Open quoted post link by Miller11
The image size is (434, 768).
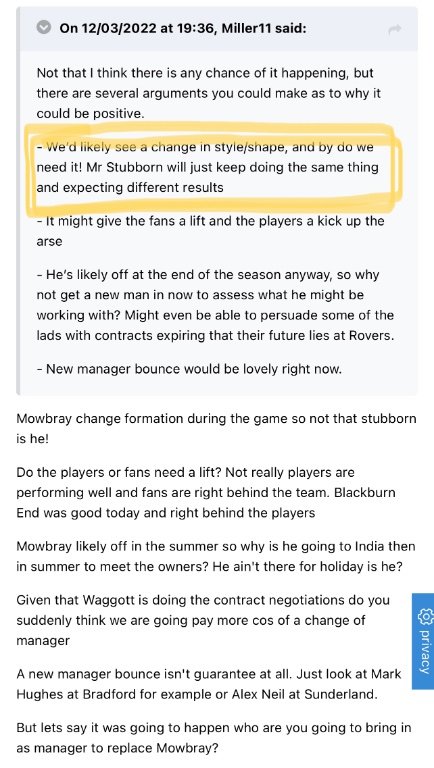click(x=183, y=28)
